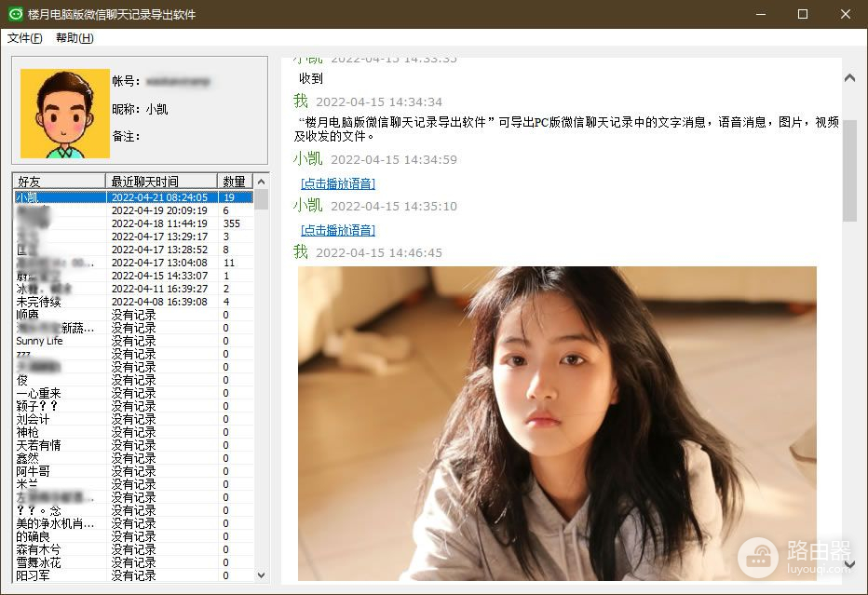The image size is (868, 595).
Task: Select friend 阿牛哥 in the list
Action: click(x=133, y=471)
